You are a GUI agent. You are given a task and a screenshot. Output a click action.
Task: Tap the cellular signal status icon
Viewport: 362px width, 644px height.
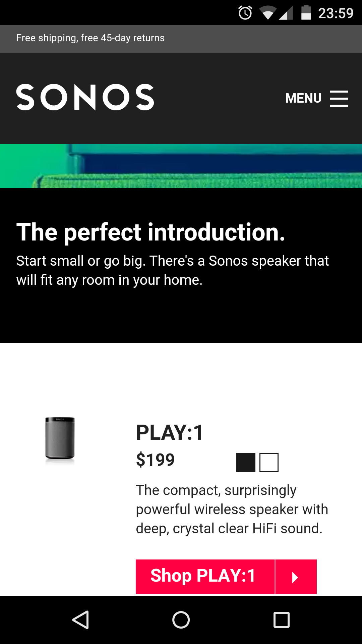point(286,13)
